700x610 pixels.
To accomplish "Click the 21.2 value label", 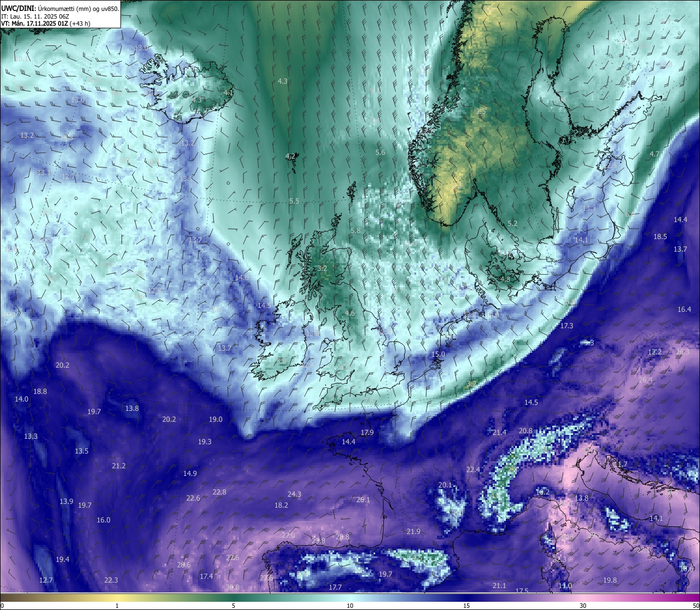I will click(119, 466).
